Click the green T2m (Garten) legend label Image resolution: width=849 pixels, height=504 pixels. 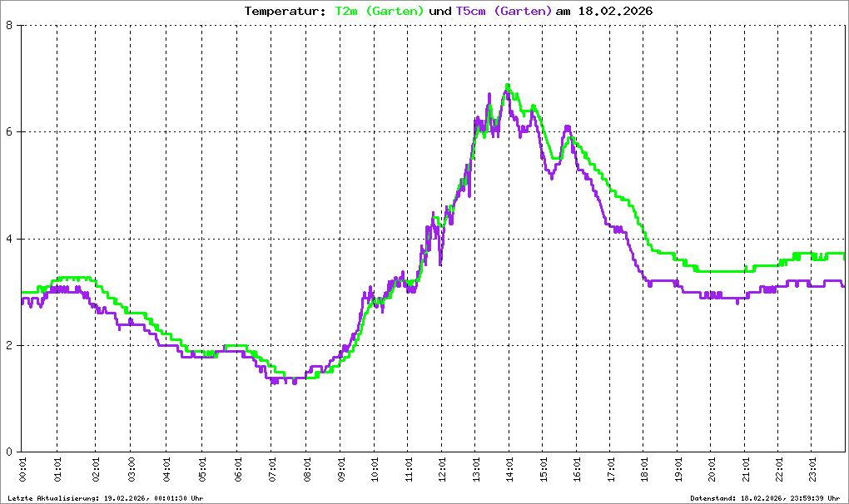coord(380,11)
